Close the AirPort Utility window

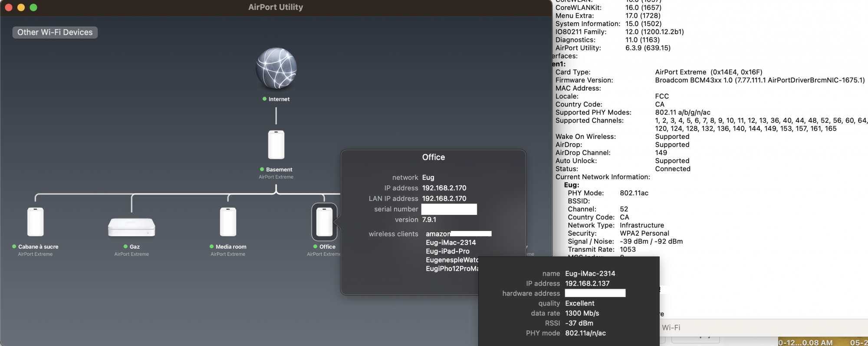8,7
